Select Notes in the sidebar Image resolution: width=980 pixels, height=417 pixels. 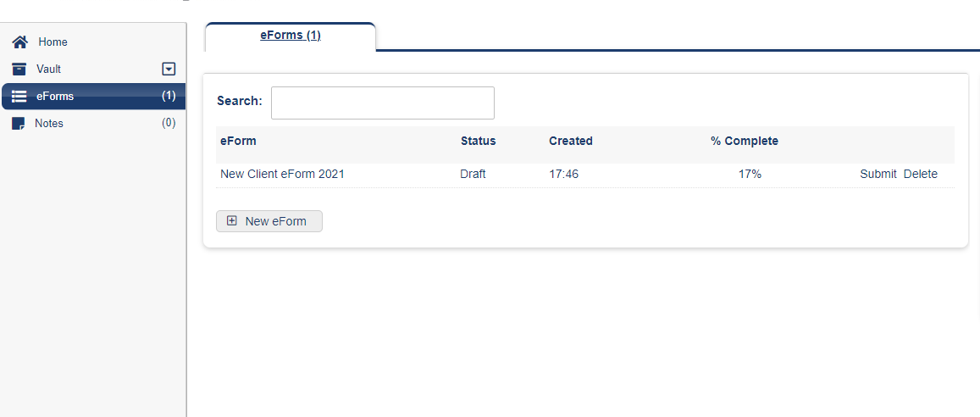49,123
